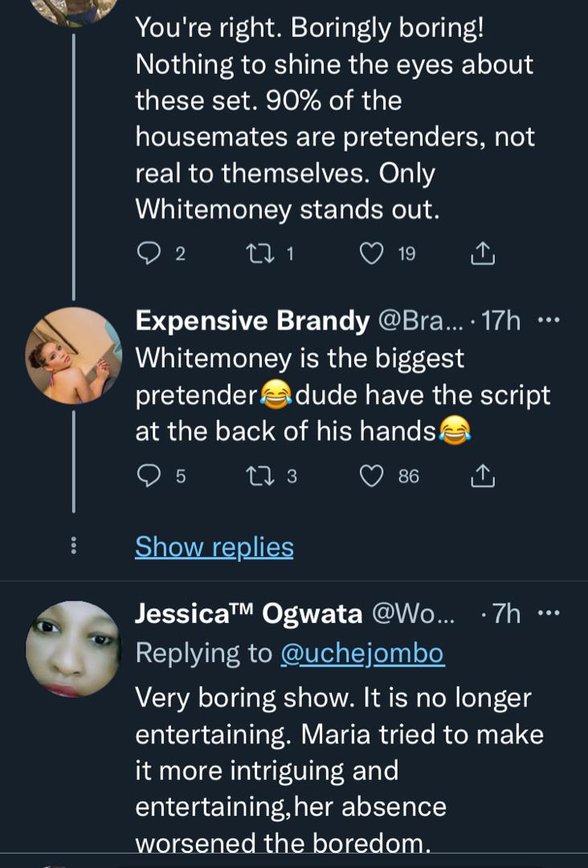Open more options for Jessica Ogwata's tweet
Image resolution: width=588 pixels, height=868 pixels.
click(x=548, y=614)
